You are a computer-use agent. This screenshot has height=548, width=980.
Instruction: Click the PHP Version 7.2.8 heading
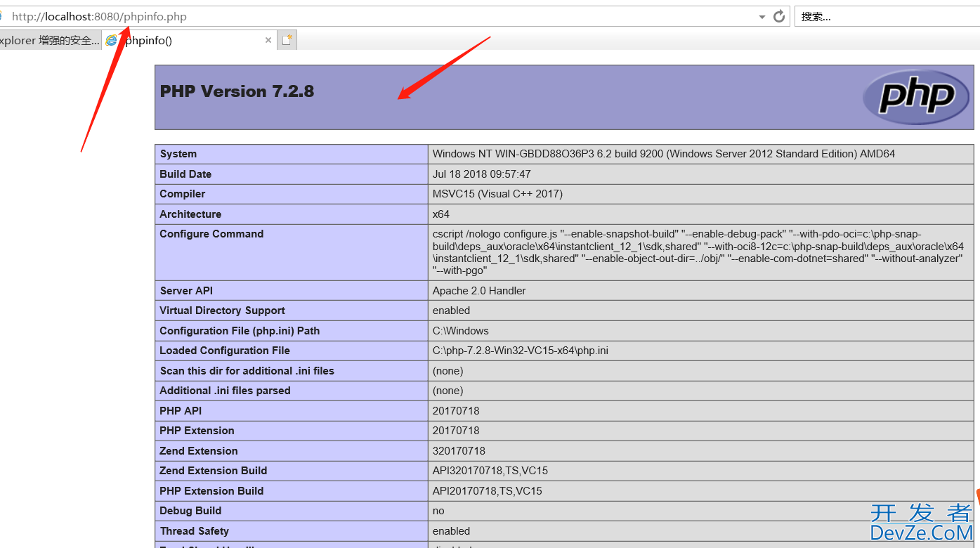click(x=237, y=91)
